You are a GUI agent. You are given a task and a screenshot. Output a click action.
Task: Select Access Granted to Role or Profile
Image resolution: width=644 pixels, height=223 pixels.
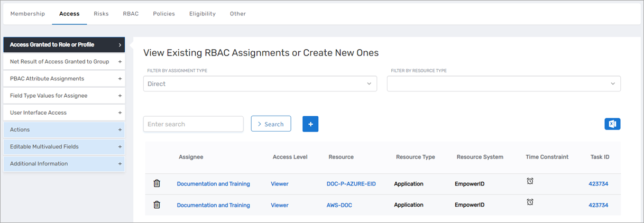coord(63,45)
